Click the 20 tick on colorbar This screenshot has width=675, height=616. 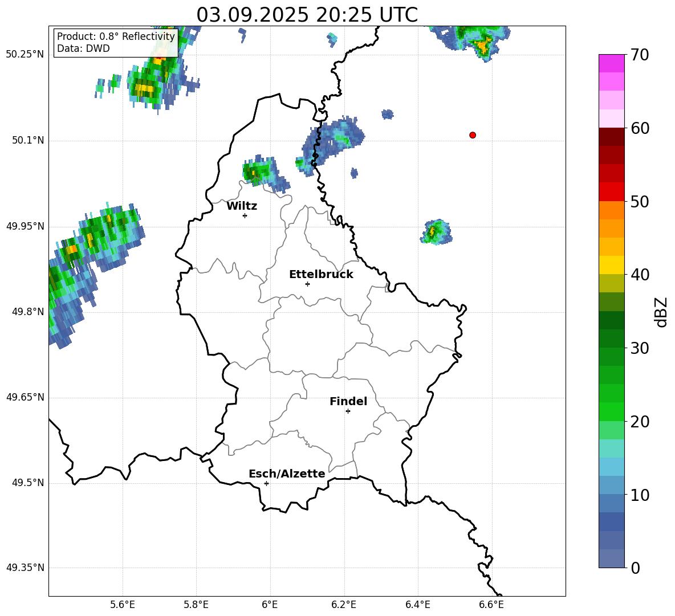(x=640, y=422)
